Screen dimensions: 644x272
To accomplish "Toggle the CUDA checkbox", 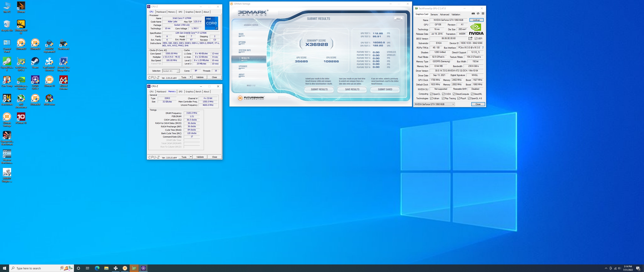I will [x=443, y=94].
